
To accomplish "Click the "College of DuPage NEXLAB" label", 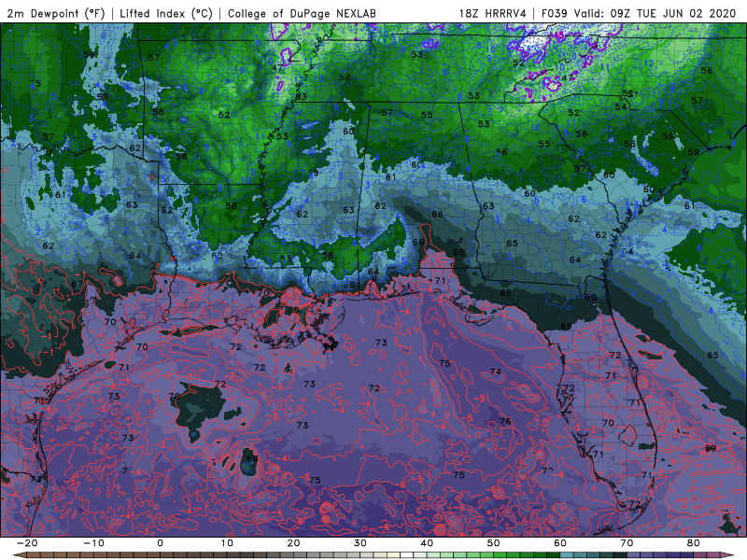I will coord(302,13).
